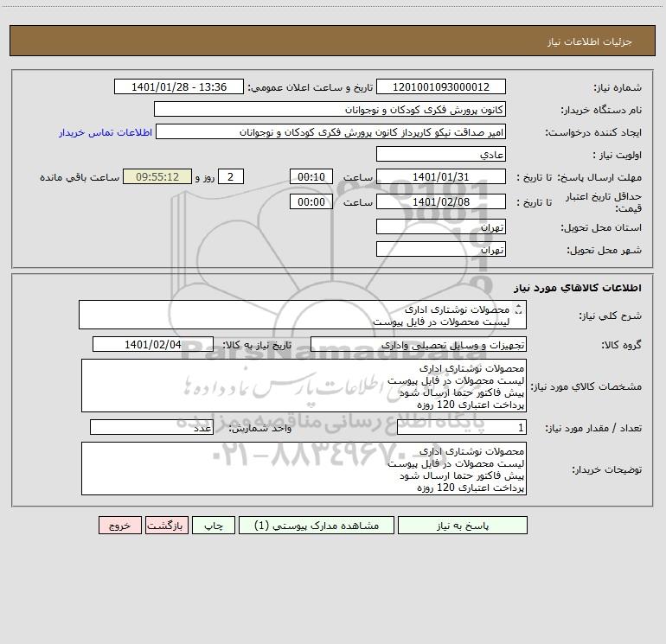Viewport: 666px width, 644px height.
Task: Click the unit of measure field عدد
Action: tap(151, 427)
